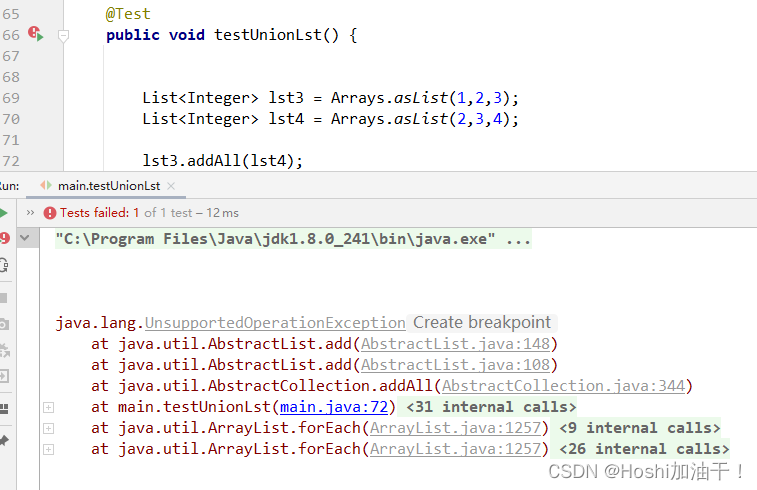Click the Create breakpoint button
Viewport: 757px width, 490px height.
pos(482,322)
